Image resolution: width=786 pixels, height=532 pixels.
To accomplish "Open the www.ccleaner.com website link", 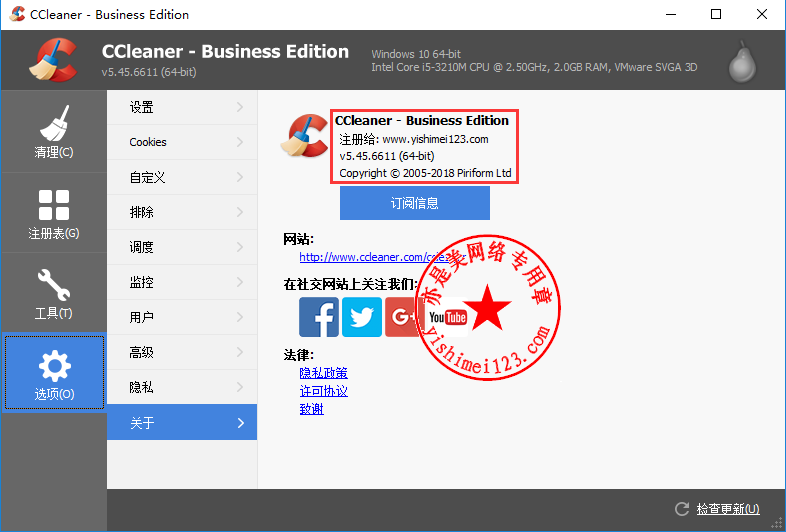I will 381,257.
